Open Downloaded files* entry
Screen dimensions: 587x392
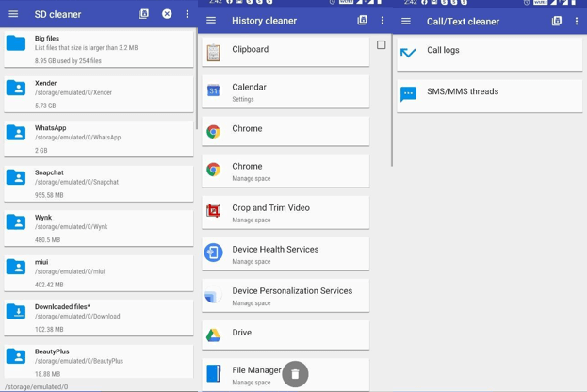pyautogui.click(x=99, y=318)
